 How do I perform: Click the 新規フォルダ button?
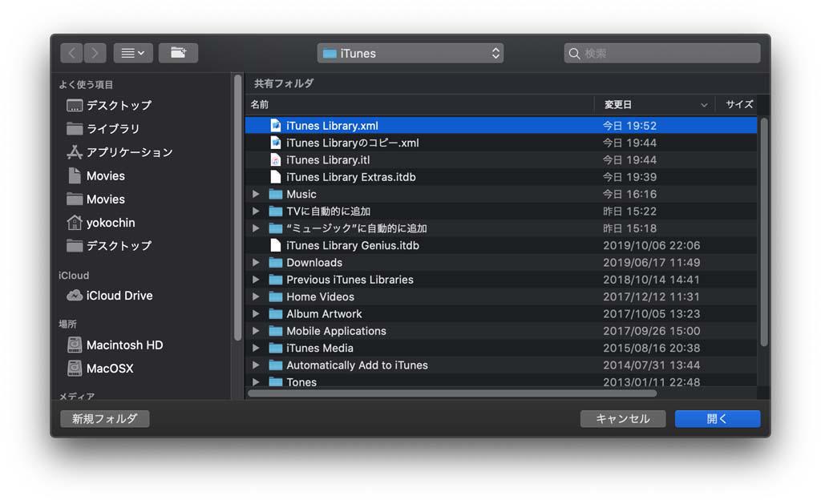(105, 419)
